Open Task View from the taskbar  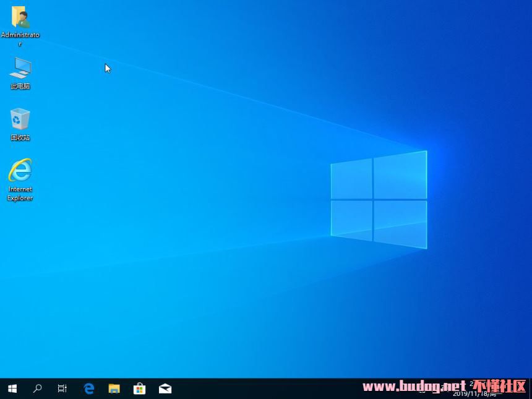tap(62, 388)
